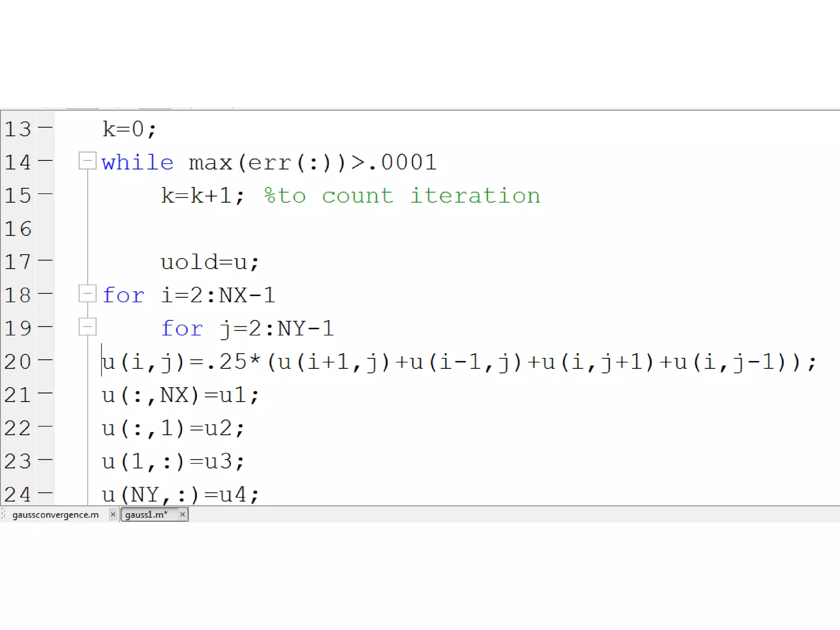Toggle breakpoint on line 20 dash
The height and width of the screenshot is (630, 840).
45,360
